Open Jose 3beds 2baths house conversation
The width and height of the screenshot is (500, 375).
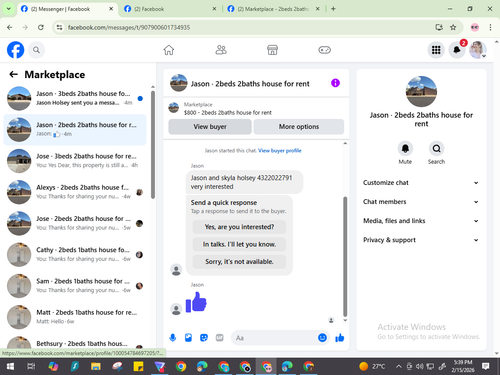click(x=75, y=161)
